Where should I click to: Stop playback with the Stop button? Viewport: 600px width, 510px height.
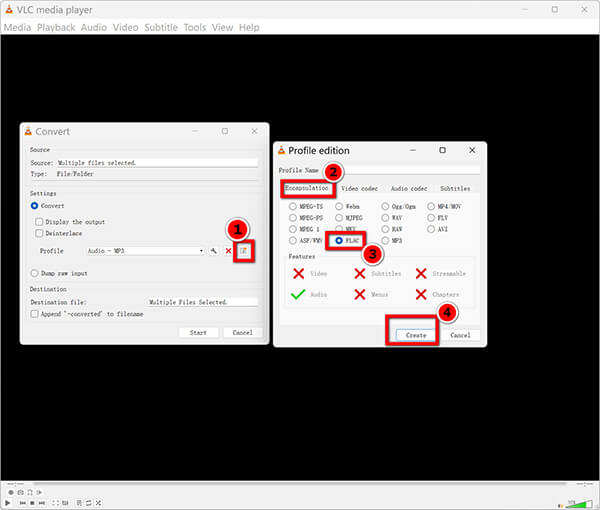(32, 503)
